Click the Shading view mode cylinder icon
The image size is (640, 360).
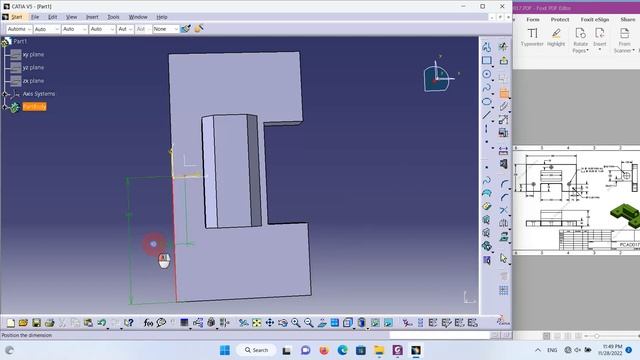(362, 323)
